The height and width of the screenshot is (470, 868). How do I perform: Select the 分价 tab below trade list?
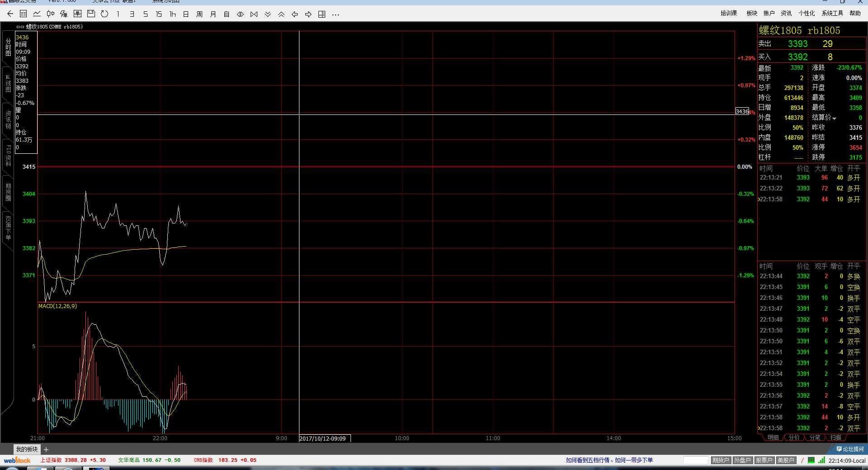794,437
